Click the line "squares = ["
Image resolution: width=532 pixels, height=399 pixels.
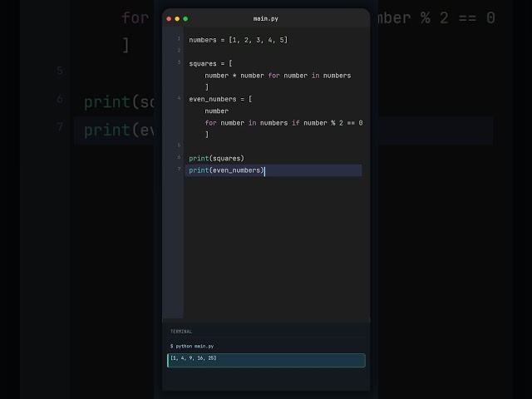pyautogui.click(x=210, y=64)
